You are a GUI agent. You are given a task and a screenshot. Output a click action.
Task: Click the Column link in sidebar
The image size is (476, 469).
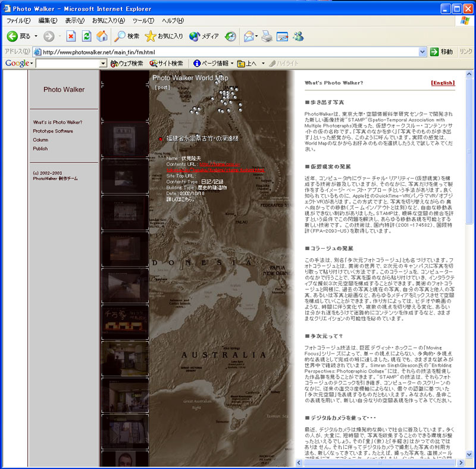click(x=40, y=140)
